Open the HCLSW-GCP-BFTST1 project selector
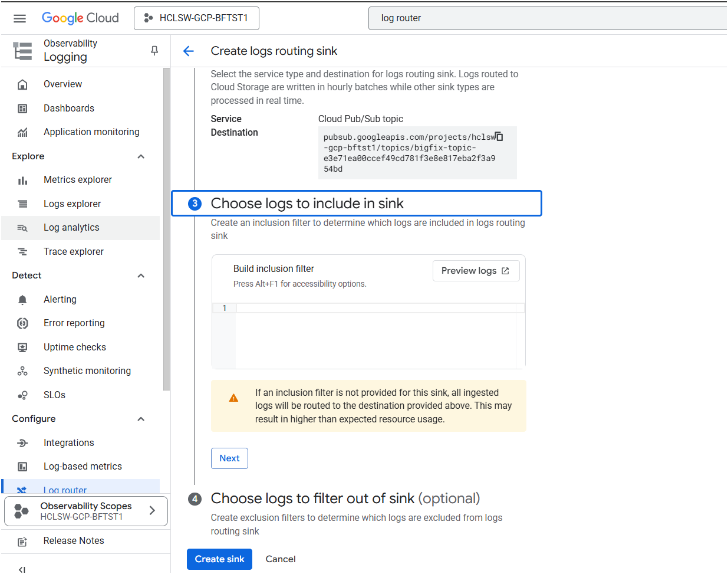The height and width of the screenshot is (574, 728). (x=196, y=18)
